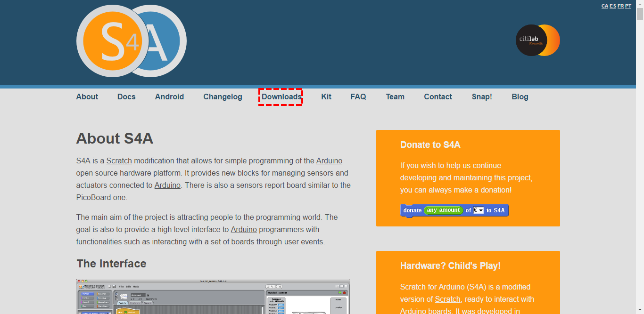Click the green "any amount" donate field
The image size is (644, 314).
coord(443,210)
